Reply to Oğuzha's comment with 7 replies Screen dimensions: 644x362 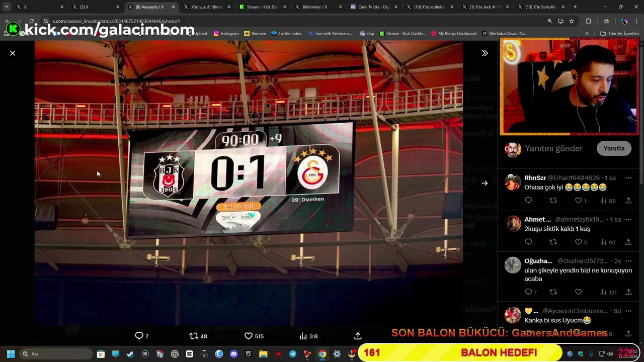pos(531,292)
